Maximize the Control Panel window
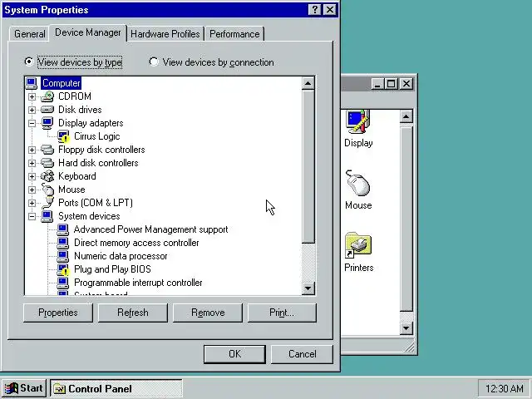The image size is (532, 399). click(x=391, y=83)
